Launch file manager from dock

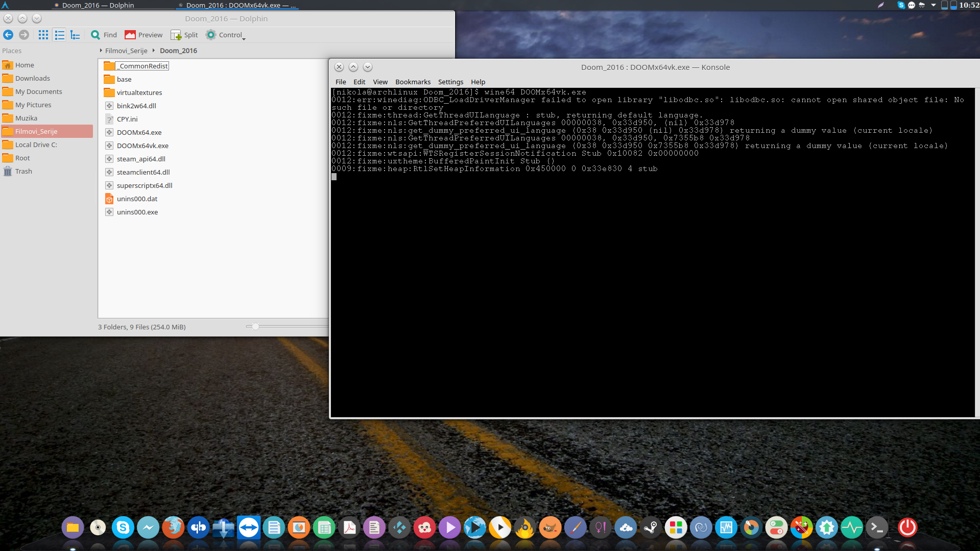click(73, 528)
